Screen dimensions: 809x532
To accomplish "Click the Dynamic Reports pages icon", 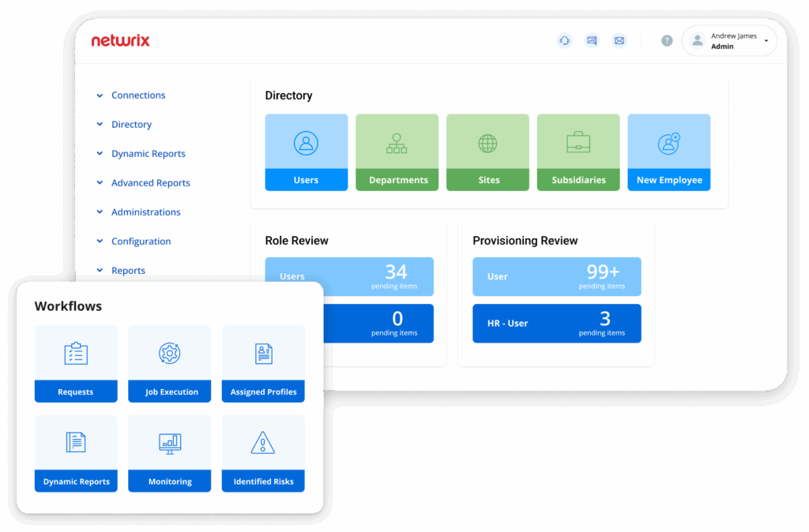I will click(x=76, y=442).
